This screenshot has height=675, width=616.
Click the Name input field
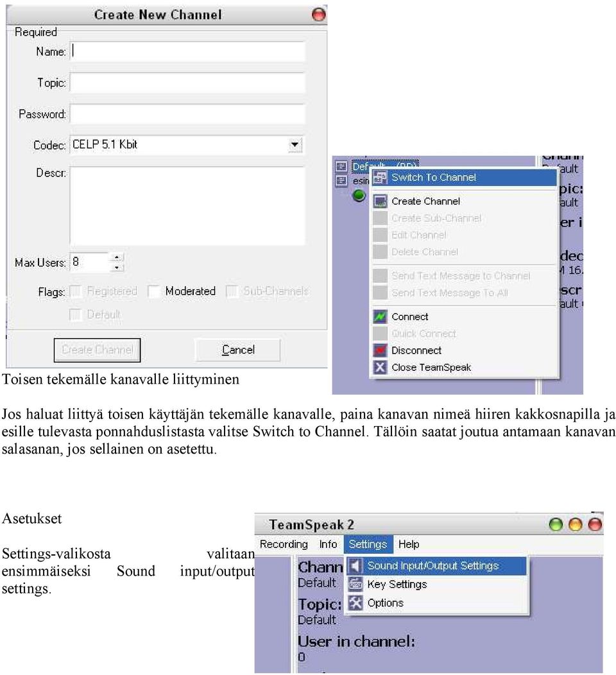point(187,51)
